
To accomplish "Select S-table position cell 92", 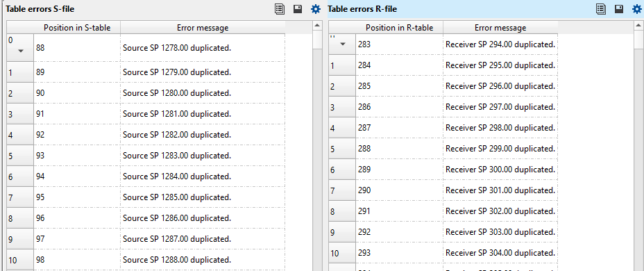I will (x=77, y=135).
